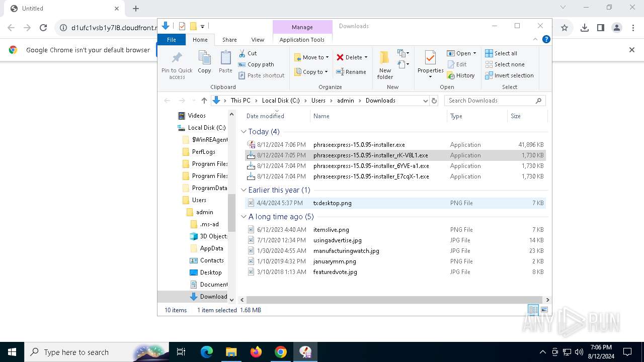Go up one folder level arrow
Screen dimensions: 644x362
click(x=204, y=101)
